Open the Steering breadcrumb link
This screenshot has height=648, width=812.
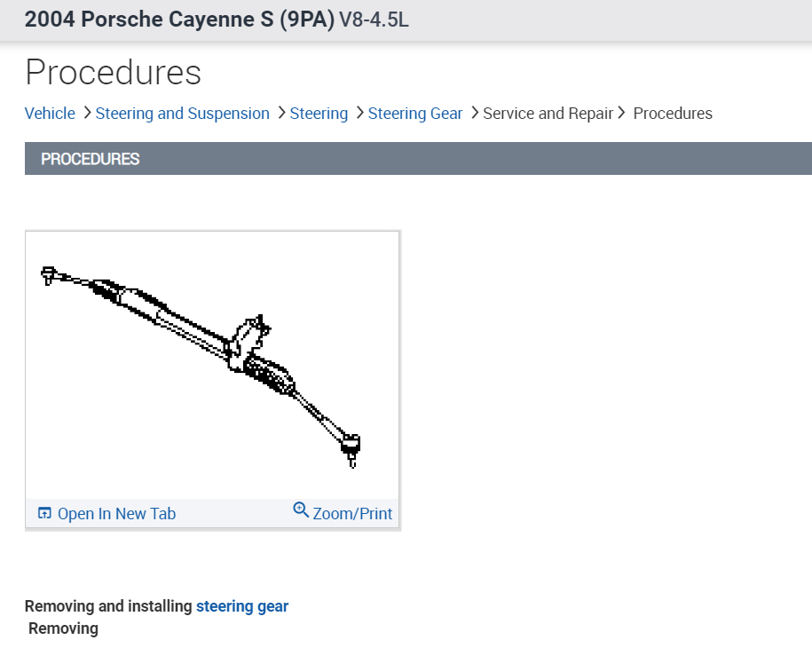click(x=319, y=113)
